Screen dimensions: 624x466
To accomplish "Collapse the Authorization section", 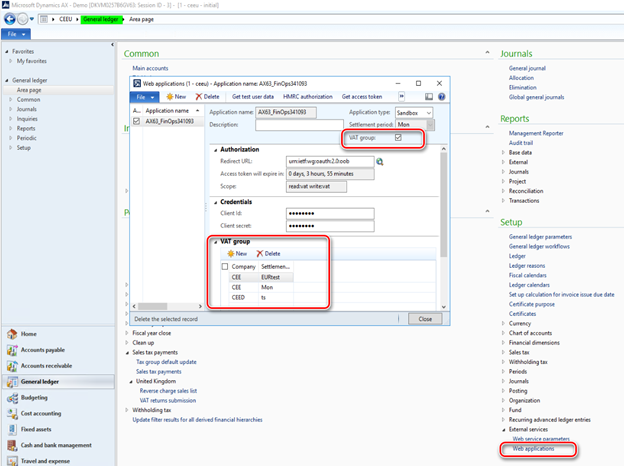I will [x=216, y=150].
